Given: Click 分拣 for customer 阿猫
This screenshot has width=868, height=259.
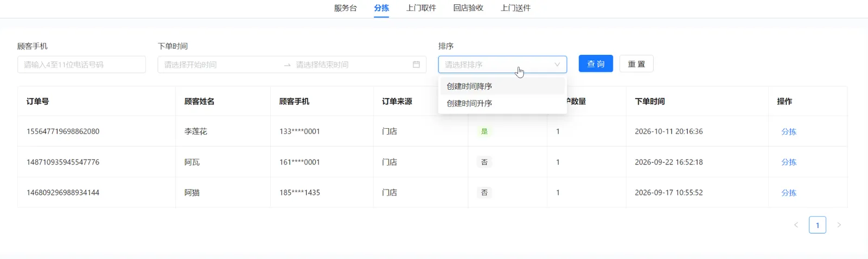Looking at the screenshot, I should click(x=789, y=193).
